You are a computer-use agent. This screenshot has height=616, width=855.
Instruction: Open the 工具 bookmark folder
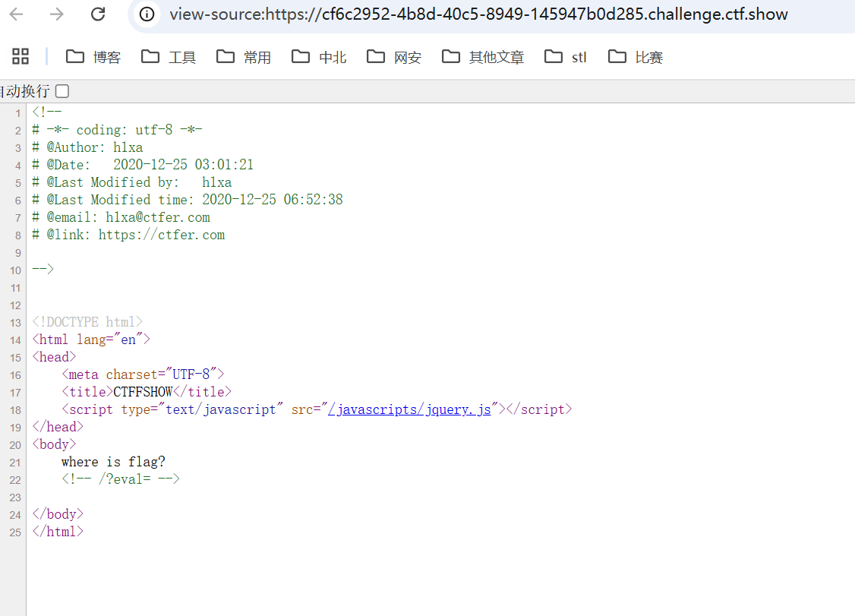pos(169,57)
